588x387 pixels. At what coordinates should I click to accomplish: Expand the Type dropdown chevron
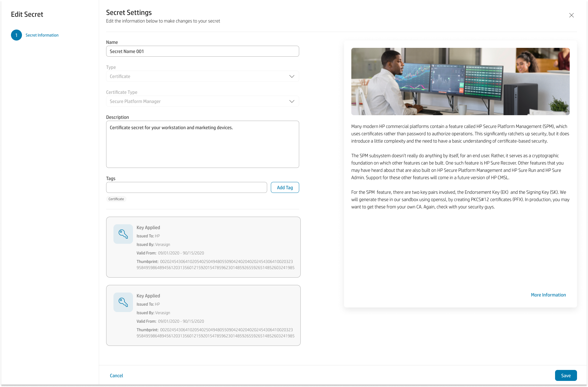(x=292, y=76)
